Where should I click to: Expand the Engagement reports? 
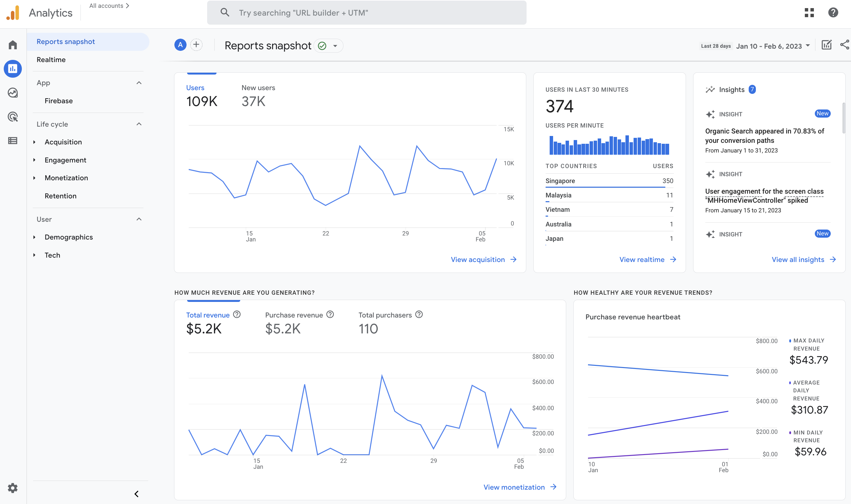pyautogui.click(x=34, y=160)
